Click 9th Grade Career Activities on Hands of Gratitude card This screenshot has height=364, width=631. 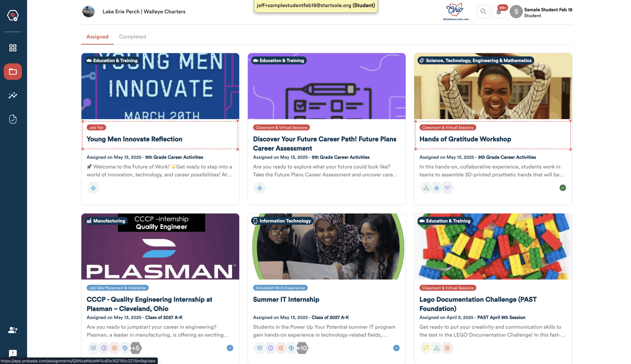(507, 157)
